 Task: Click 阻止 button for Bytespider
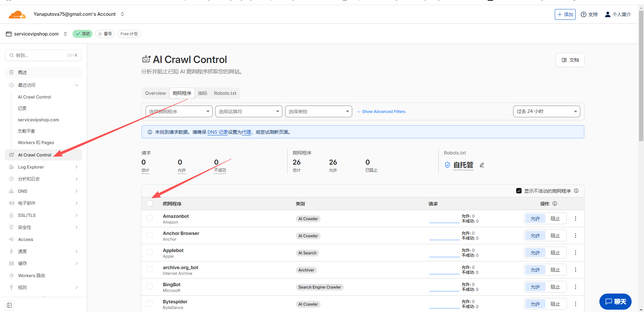(x=555, y=304)
